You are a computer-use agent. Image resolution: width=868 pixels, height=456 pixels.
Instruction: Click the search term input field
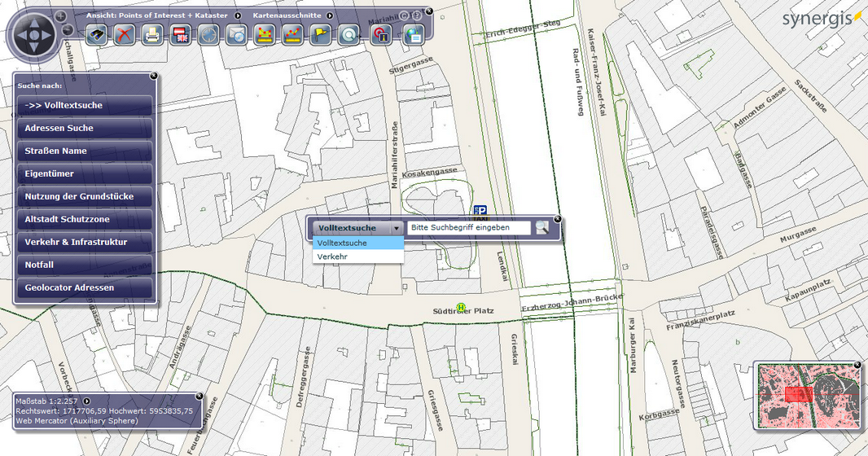(468, 228)
